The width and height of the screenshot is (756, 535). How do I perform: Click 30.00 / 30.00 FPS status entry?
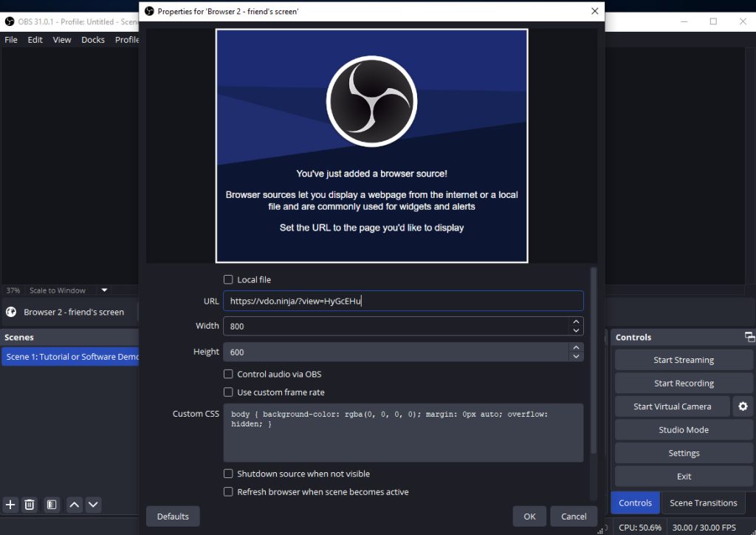click(704, 528)
